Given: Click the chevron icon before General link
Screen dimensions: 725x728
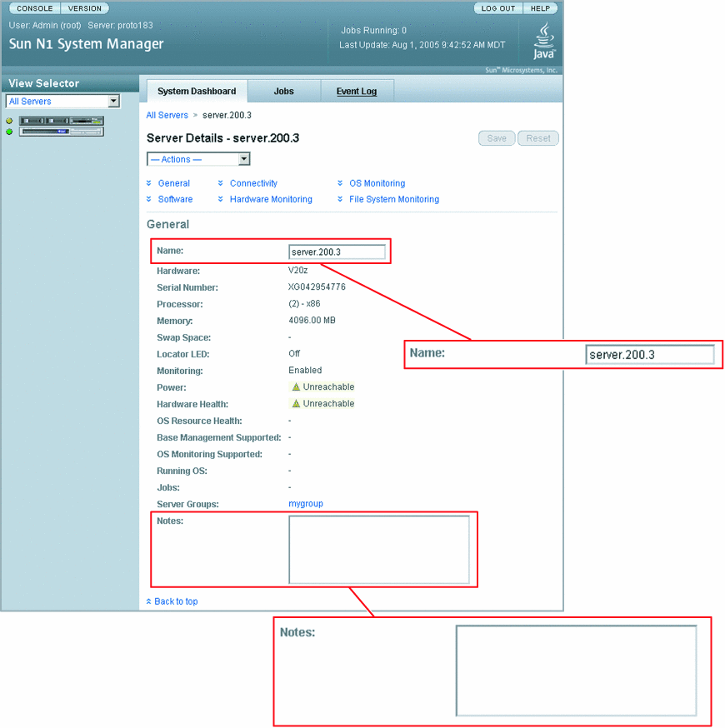Looking at the screenshot, I should 149,183.
